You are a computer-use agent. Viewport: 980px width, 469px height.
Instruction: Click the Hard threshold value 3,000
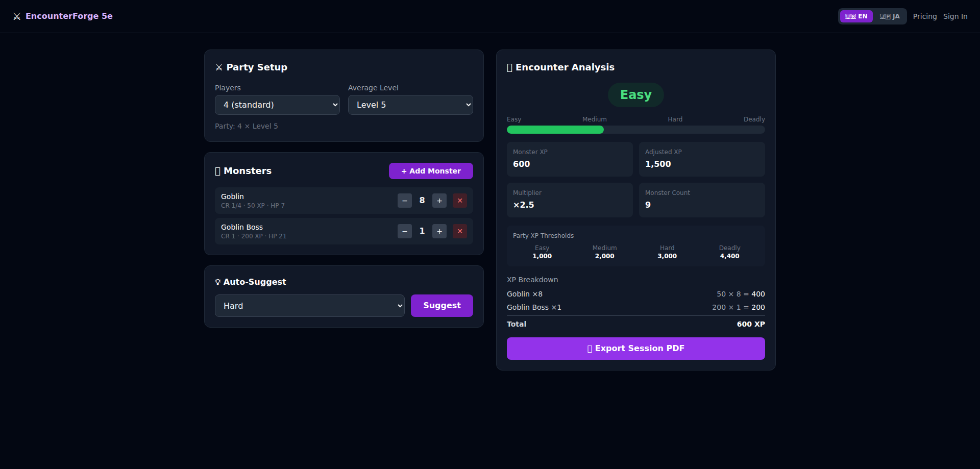click(x=667, y=256)
